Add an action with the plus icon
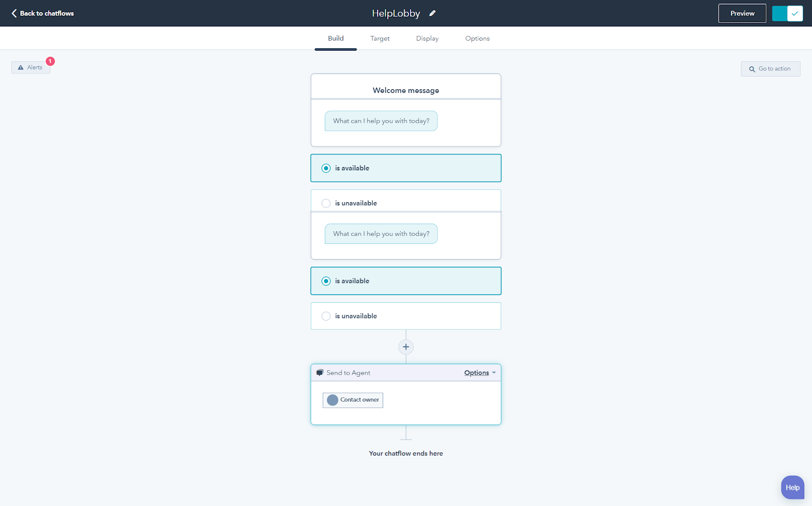 tap(405, 347)
